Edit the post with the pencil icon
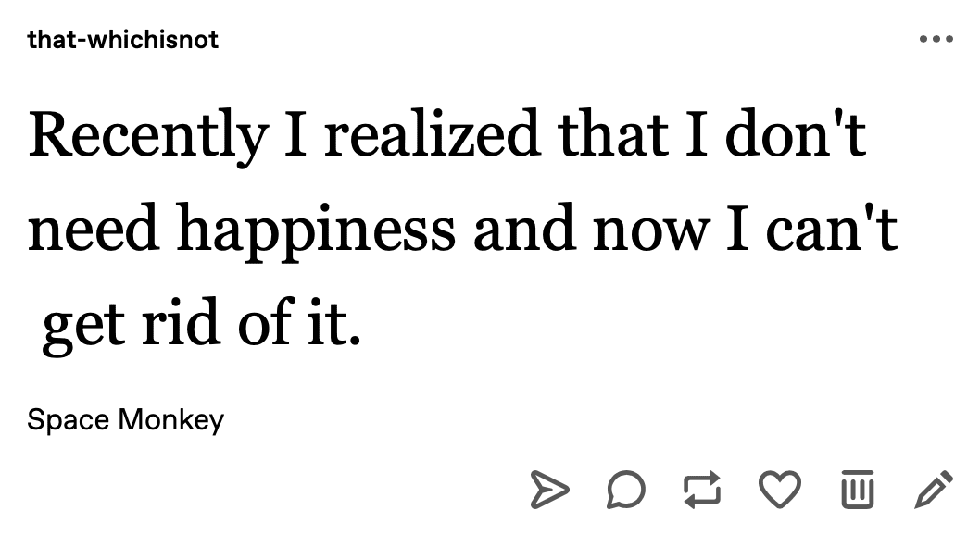This screenshot has width=980, height=535. pos(934,490)
